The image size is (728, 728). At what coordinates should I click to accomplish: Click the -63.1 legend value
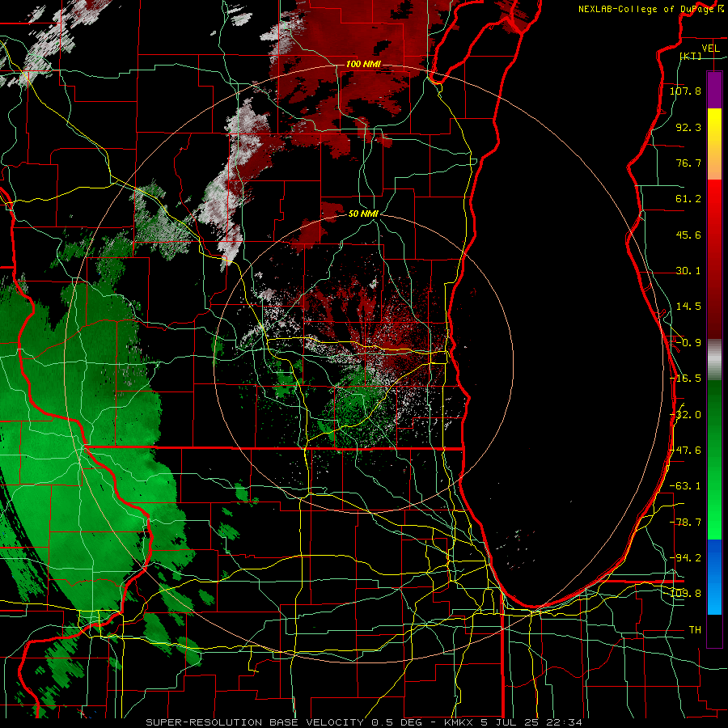tap(685, 486)
